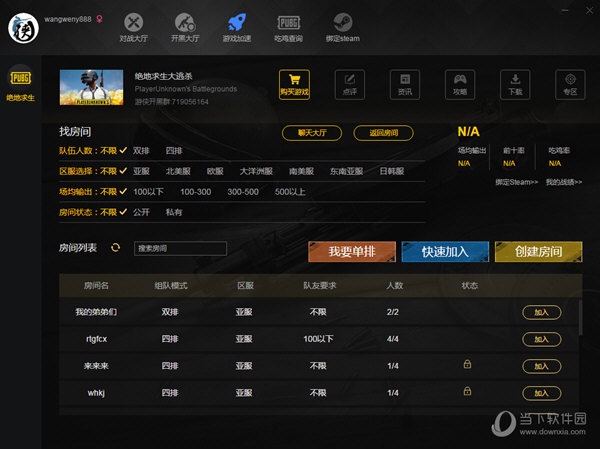The width and height of the screenshot is (600, 449).
Task: Choose 北美服 server filter
Action: pyautogui.click(x=178, y=171)
